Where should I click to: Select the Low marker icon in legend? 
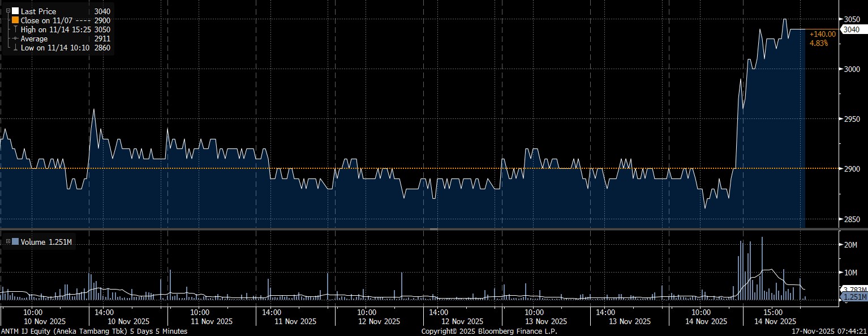coord(15,48)
